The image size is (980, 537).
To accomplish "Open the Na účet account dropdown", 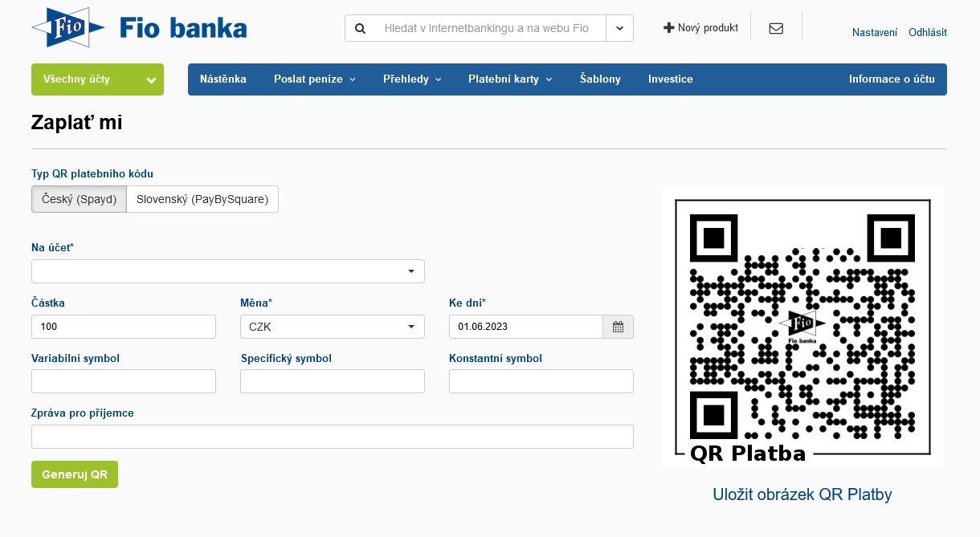I will 228,271.
